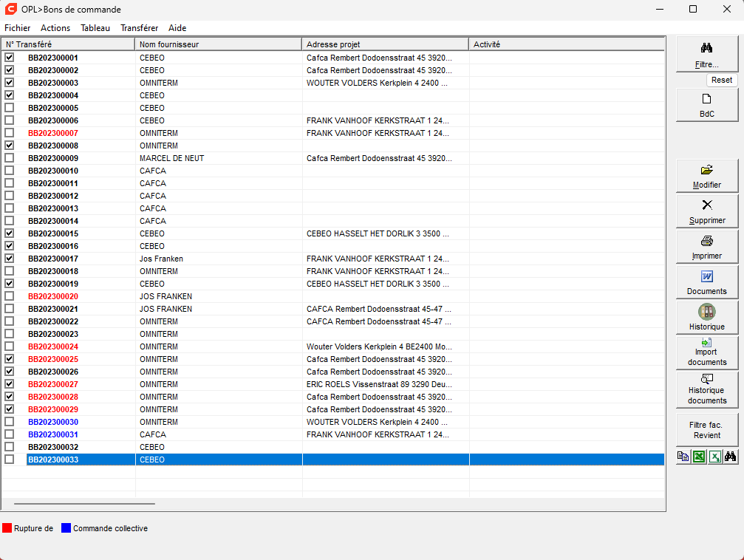The width and height of the screenshot is (744, 560).
Task: Sort by N° Transféré column header
Action: pyautogui.click(x=68, y=44)
